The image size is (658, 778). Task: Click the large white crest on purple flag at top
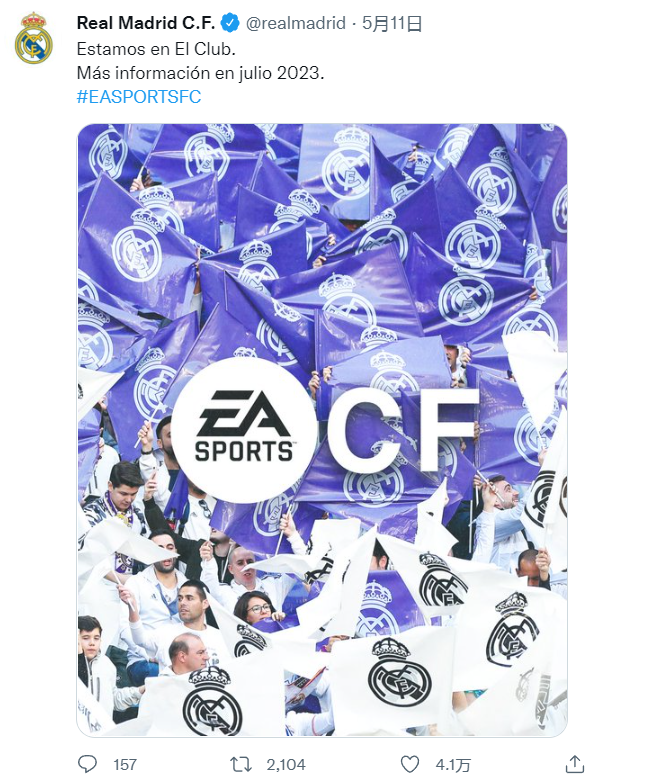(x=349, y=163)
